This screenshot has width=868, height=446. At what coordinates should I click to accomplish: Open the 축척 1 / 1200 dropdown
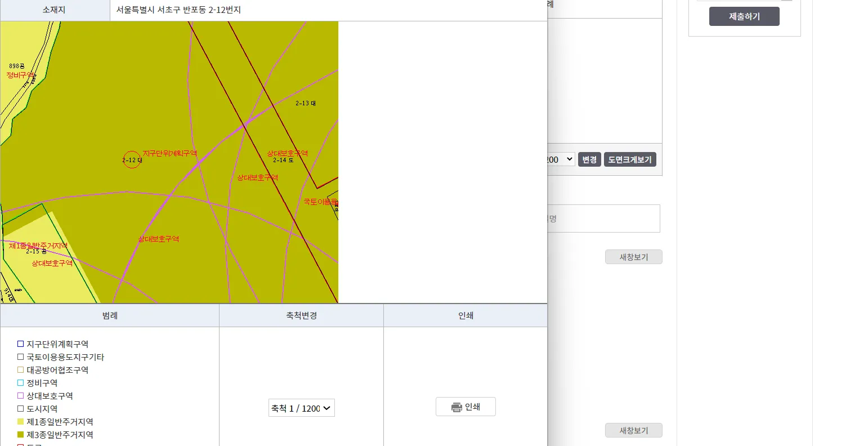click(302, 408)
